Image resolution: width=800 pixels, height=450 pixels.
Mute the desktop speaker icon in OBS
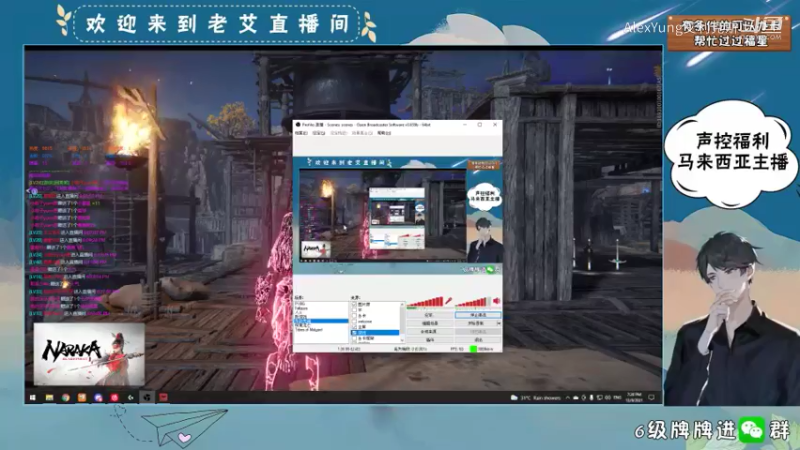496,301
